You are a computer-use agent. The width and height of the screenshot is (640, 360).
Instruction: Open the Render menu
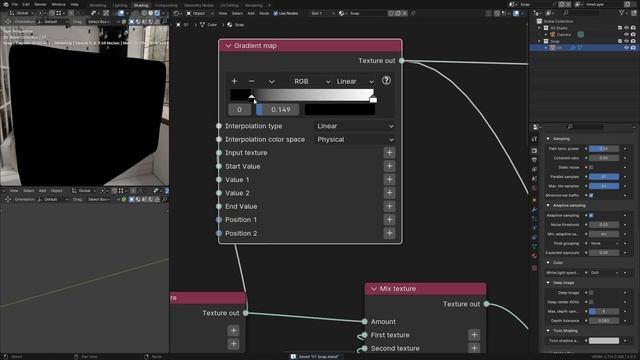click(40, 4)
